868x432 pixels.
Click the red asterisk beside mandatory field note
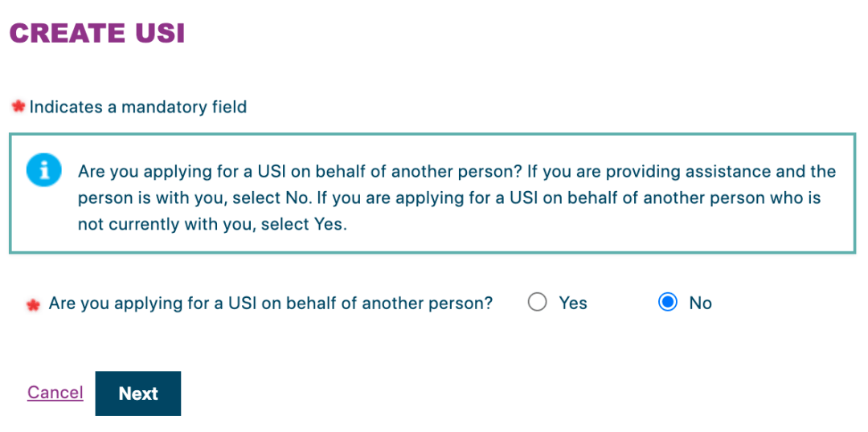coord(18,107)
